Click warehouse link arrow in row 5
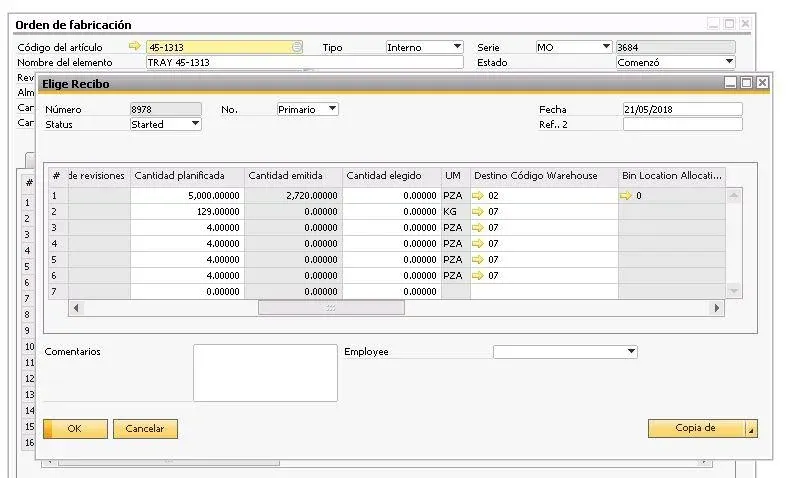The height and width of the screenshot is (478, 789). [478, 260]
